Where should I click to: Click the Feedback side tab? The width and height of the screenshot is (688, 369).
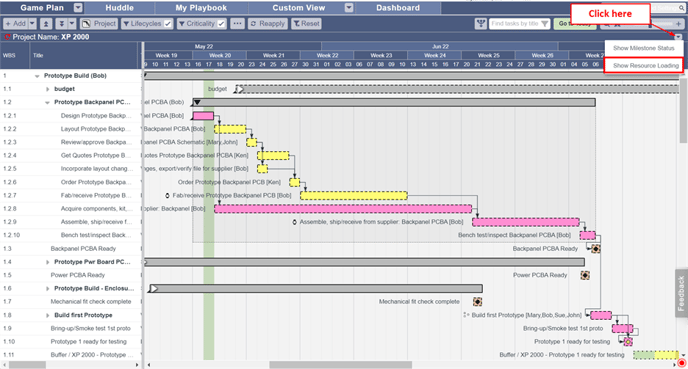click(x=681, y=293)
